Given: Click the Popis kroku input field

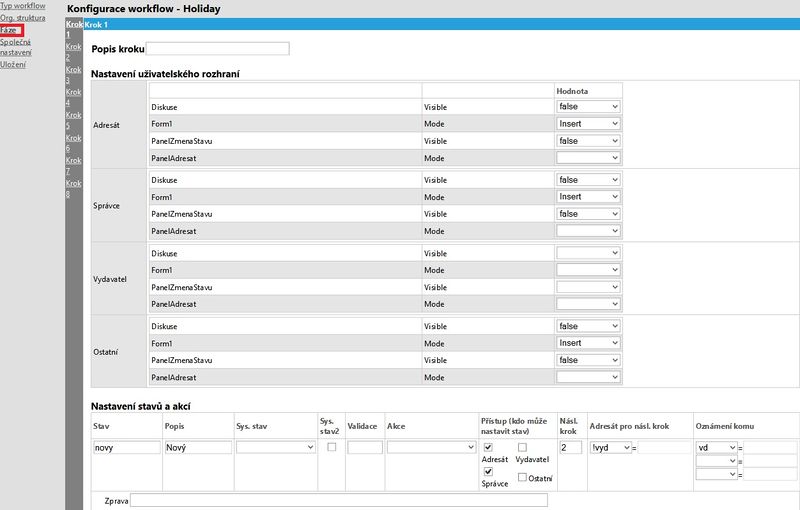Looking at the screenshot, I should click(218, 48).
